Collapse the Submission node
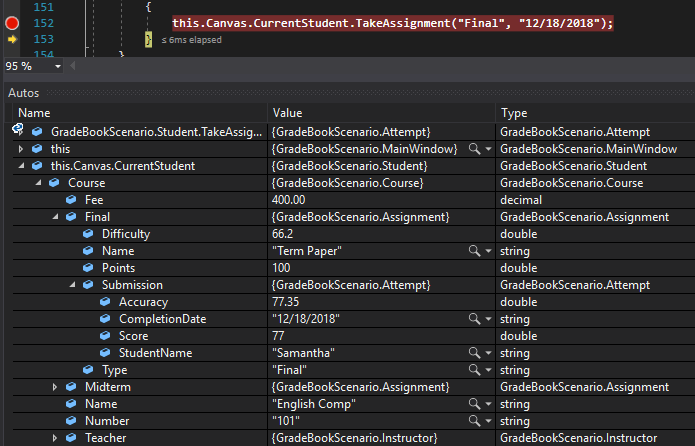 [72, 285]
